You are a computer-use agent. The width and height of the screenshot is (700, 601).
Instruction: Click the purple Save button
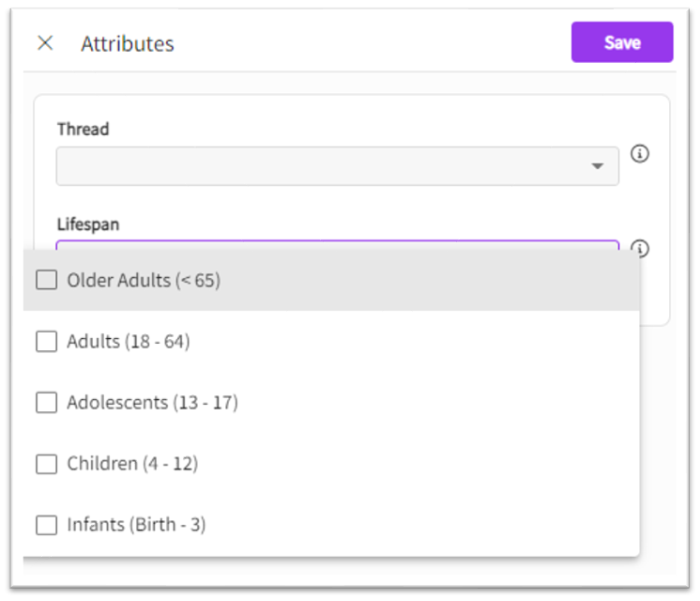pyautogui.click(x=621, y=42)
